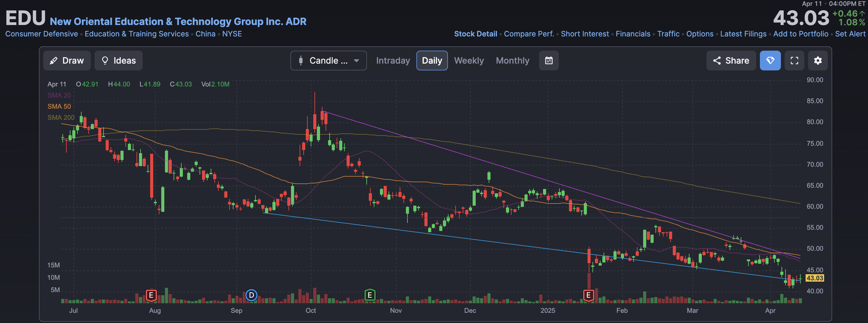
Task: Click the 2025 label on time axis
Action: pos(548,311)
